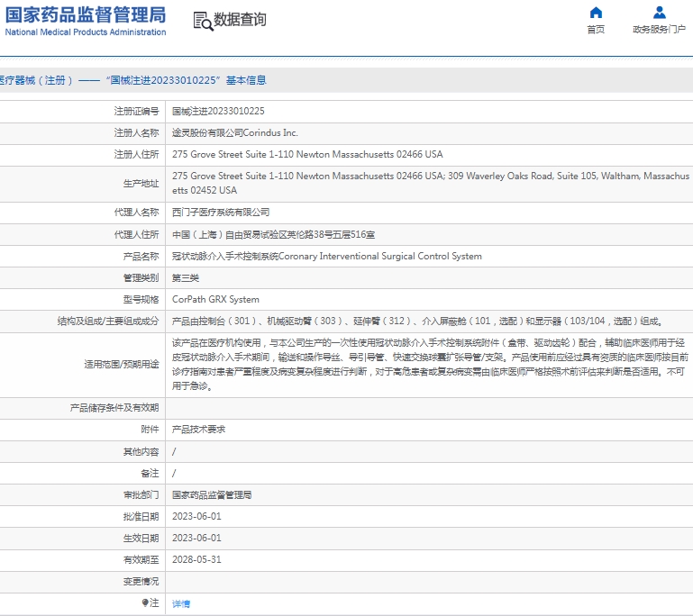Click the 国家药品监督管理局 logo

click(x=86, y=21)
